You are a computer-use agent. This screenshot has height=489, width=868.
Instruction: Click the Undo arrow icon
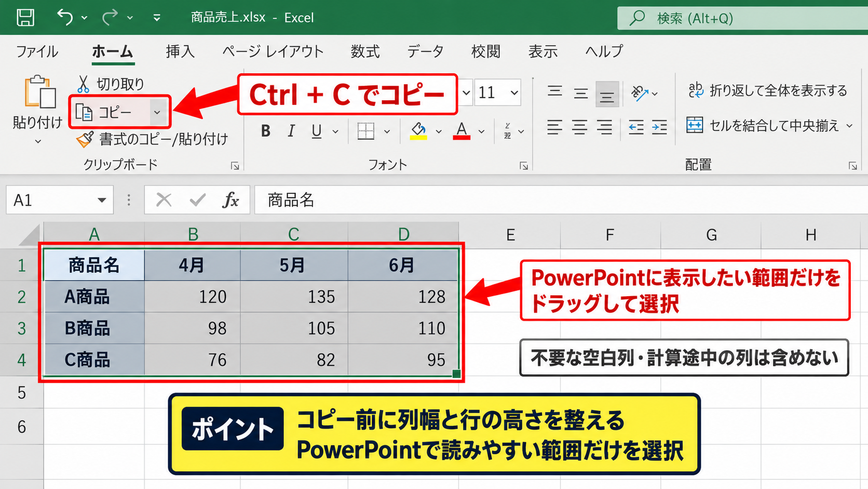pos(65,17)
